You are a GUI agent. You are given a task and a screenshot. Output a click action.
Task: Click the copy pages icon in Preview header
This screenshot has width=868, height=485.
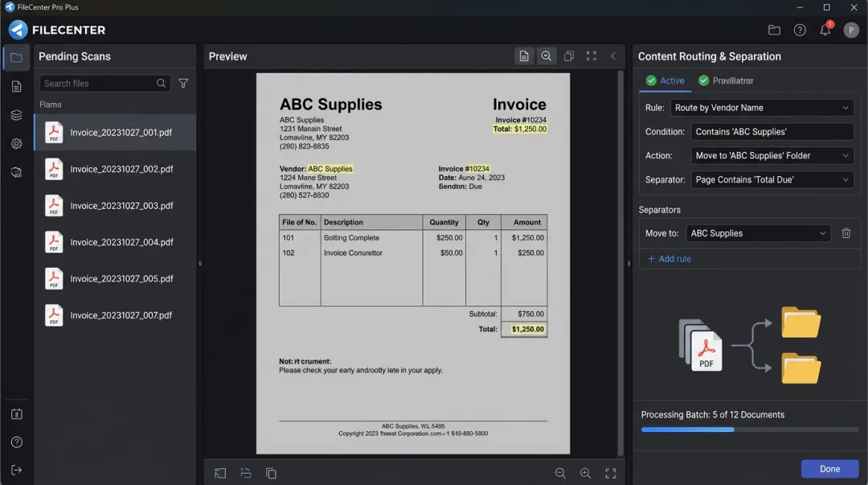pos(568,56)
